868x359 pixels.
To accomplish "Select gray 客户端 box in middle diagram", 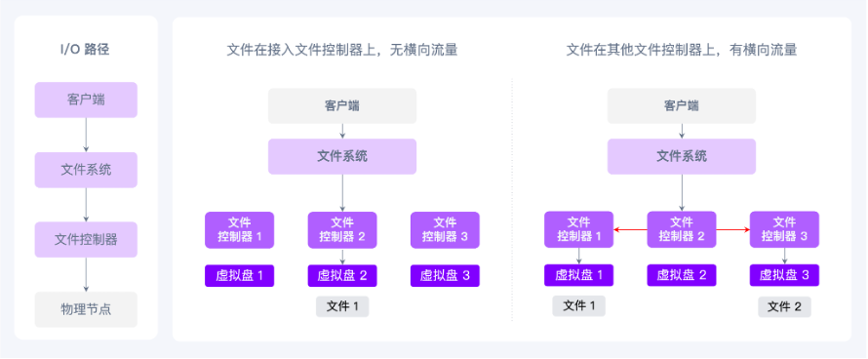I will pyautogui.click(x=342, y=105).
